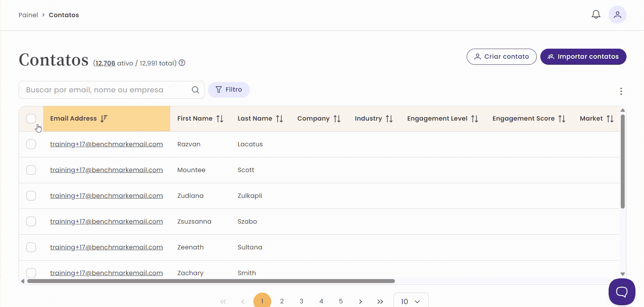
Task: Go to page 4
Action: pos(321,301)
